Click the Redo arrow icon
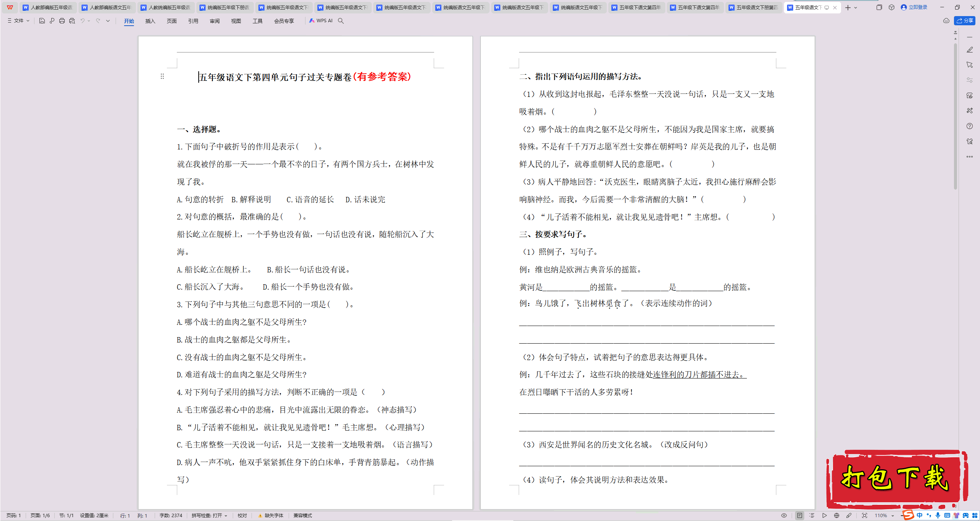The image size is (980, 521). point(98,21)
